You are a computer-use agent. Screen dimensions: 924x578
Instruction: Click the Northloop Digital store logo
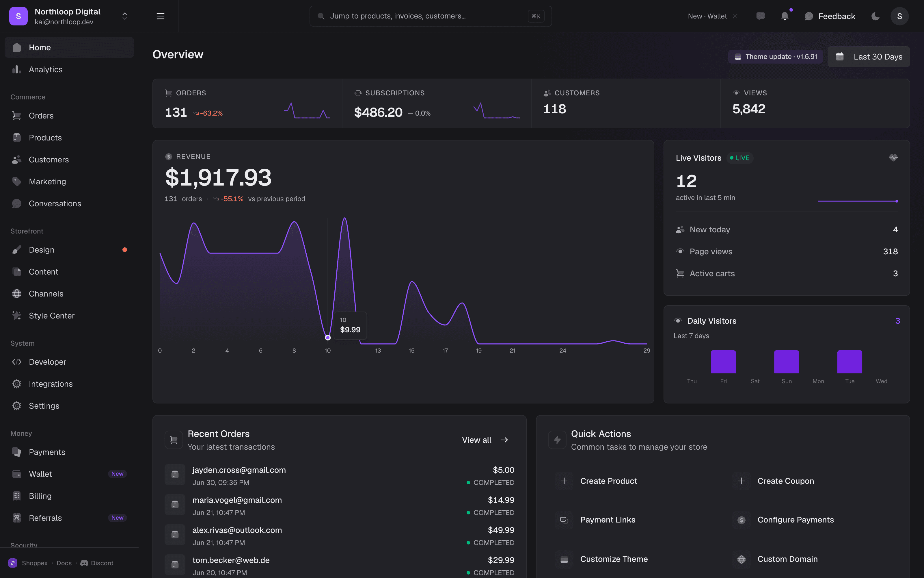18,16
